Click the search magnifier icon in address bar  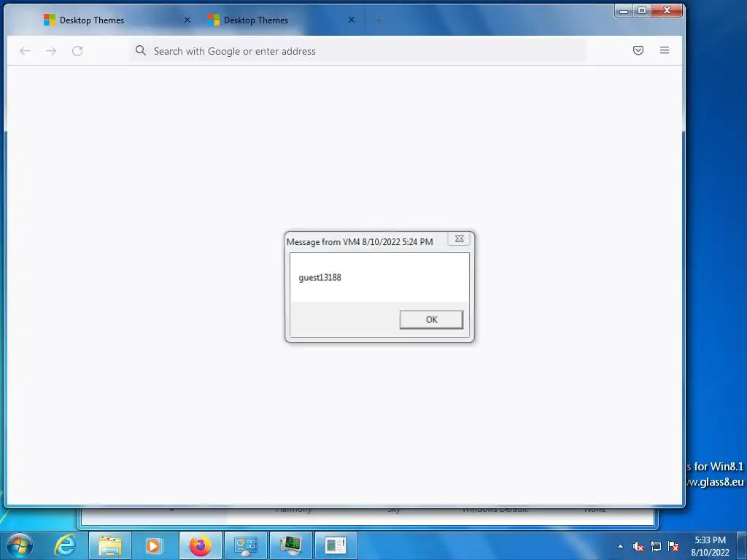pyautogui.click(x=141, y=50)
